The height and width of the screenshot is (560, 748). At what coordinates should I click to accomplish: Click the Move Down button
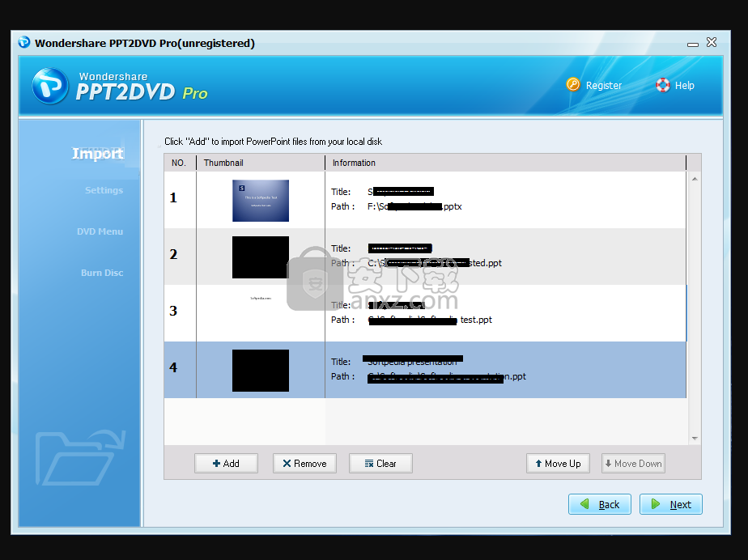coord(633,463)
